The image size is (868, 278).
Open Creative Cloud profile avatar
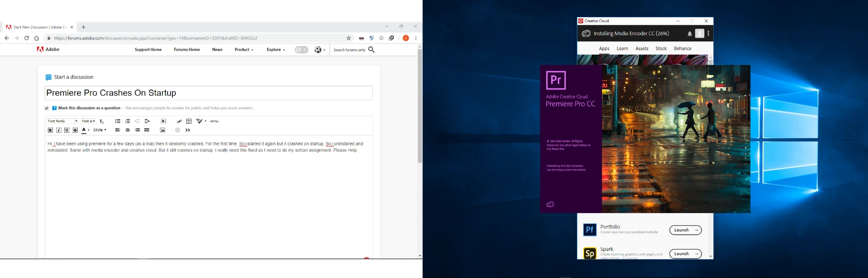coord(699,33)
